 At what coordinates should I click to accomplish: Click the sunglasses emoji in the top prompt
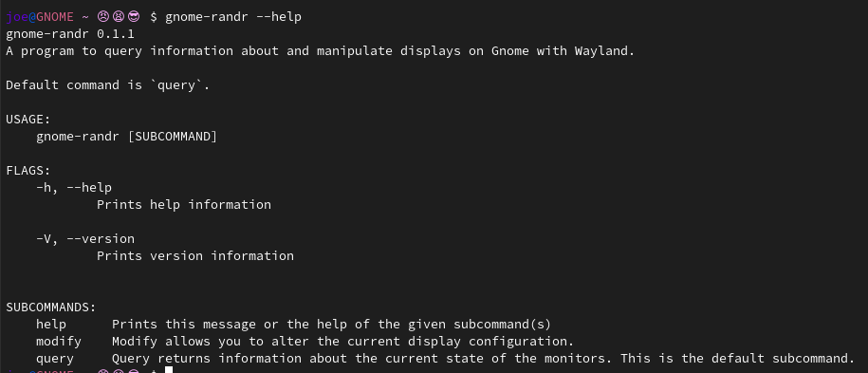pyautogui.click(x=134, y=17)
